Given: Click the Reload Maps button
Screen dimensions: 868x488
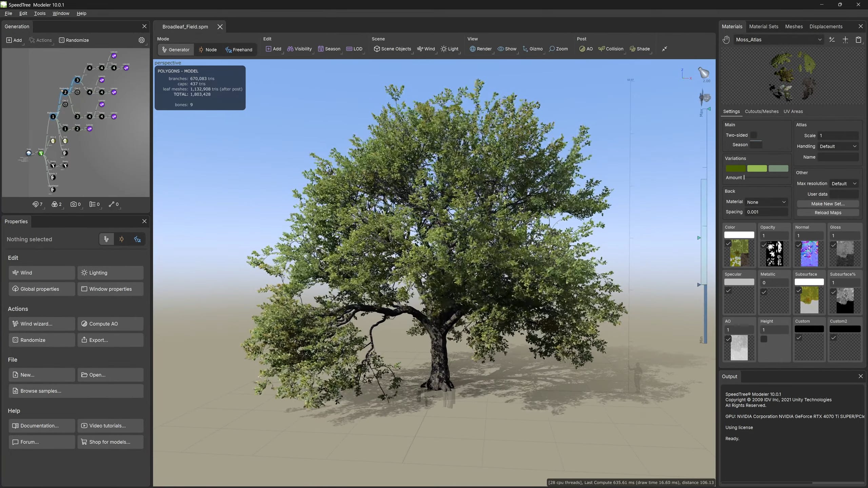Looking at the screenshot, I should coord(828,213).
